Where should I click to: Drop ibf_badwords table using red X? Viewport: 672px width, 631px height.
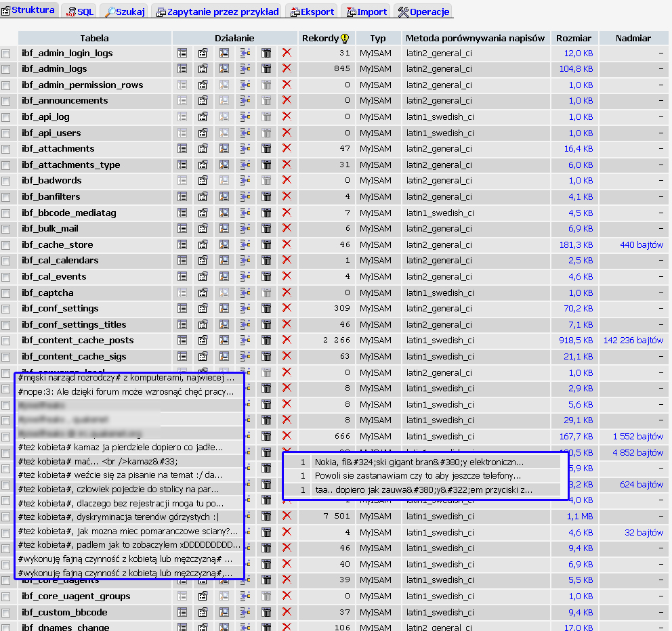pos(287,180)
